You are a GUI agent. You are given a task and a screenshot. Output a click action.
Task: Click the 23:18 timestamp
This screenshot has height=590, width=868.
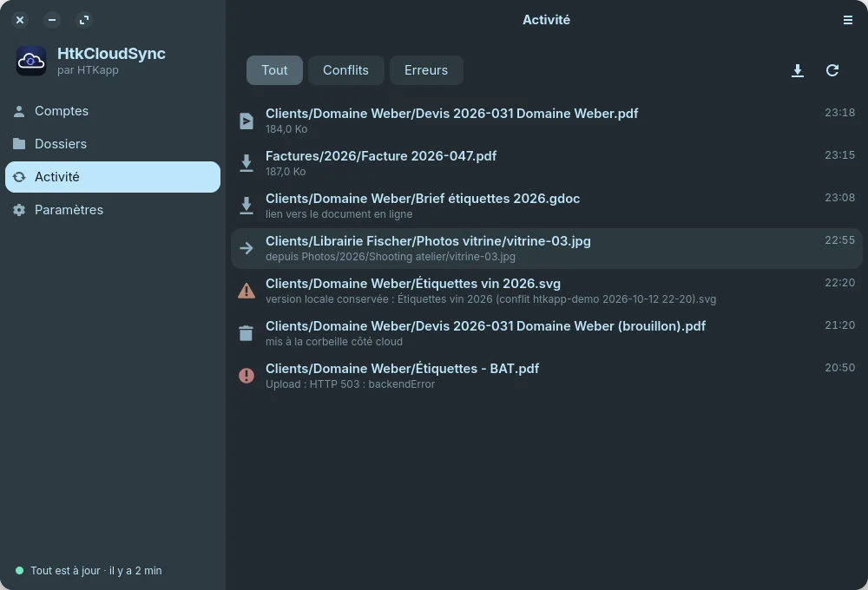(839, 113)
